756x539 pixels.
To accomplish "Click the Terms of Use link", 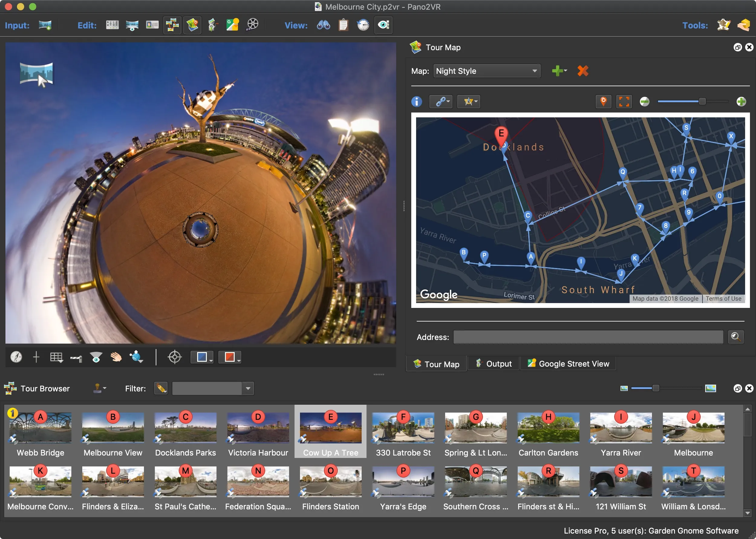I will coord(723,298).
